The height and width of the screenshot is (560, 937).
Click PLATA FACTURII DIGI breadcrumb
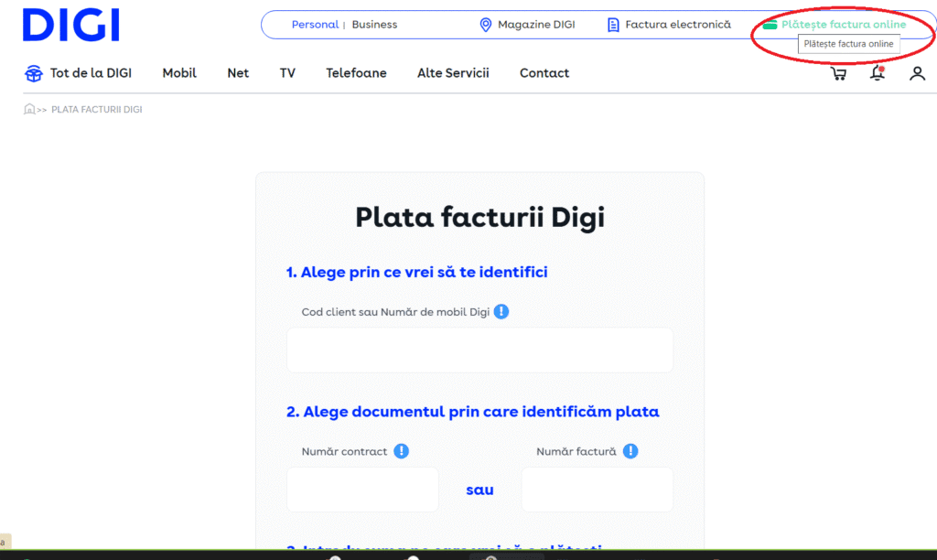point(97,110)
